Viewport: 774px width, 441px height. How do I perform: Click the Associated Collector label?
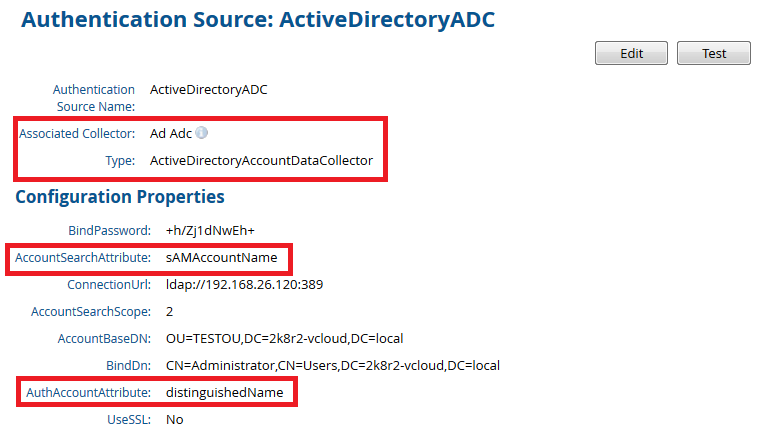[77, 133]
